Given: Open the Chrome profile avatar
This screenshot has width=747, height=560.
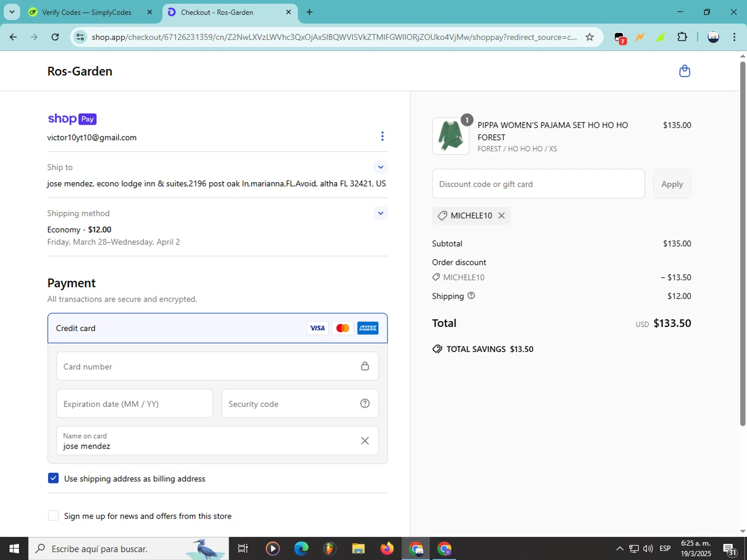Looking at the screenshot, I should (x=713, y=37).
